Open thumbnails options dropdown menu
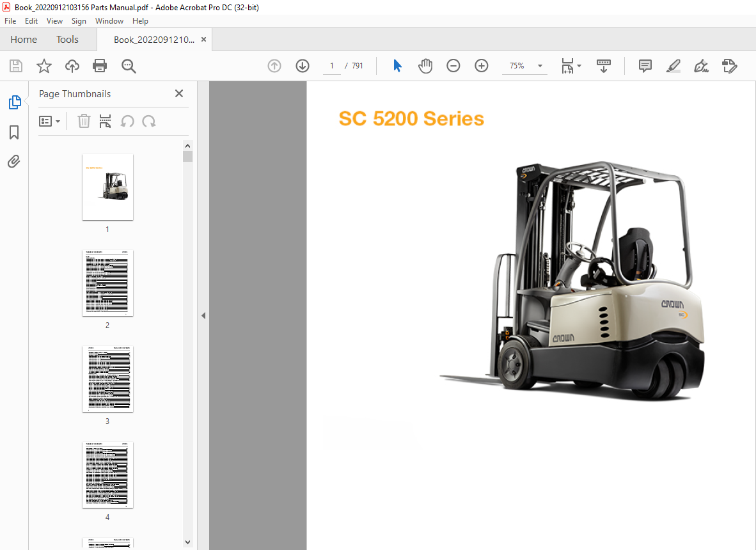 [49, 121]
